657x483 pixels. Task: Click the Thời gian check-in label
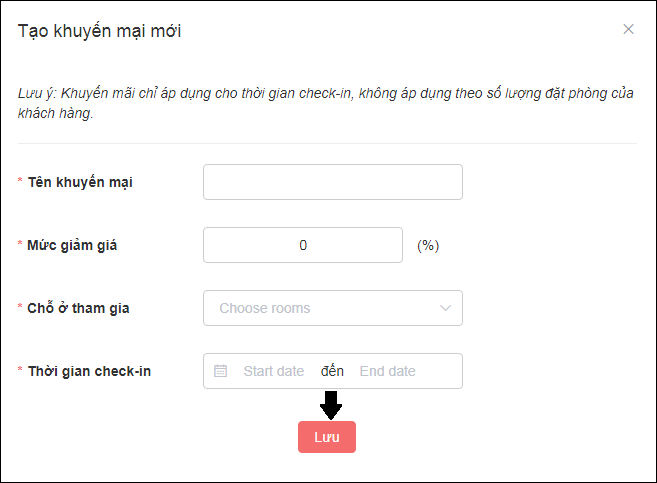pos(89,371)
